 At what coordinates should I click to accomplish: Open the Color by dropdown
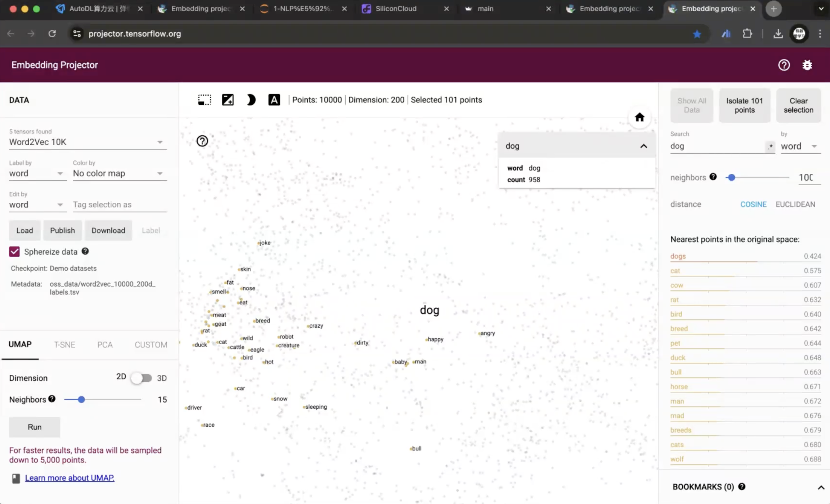(x=120, y=173)
